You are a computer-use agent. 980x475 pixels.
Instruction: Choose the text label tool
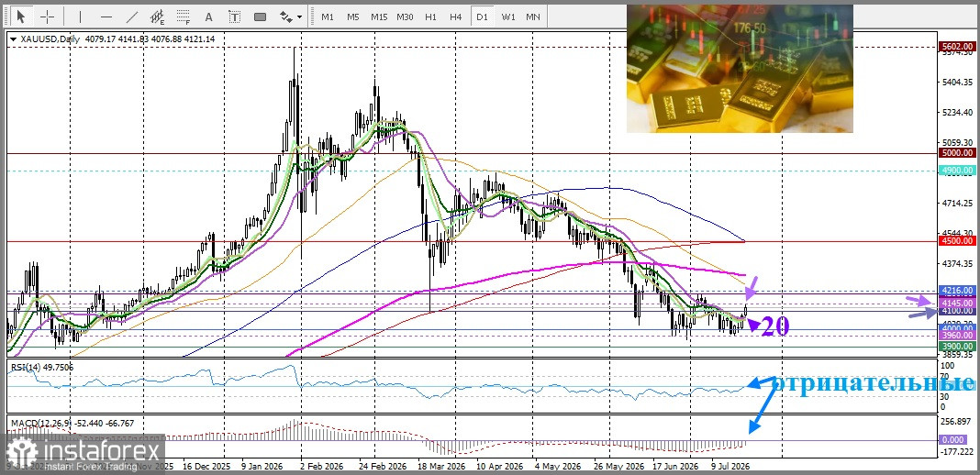(x=234, y=17)
